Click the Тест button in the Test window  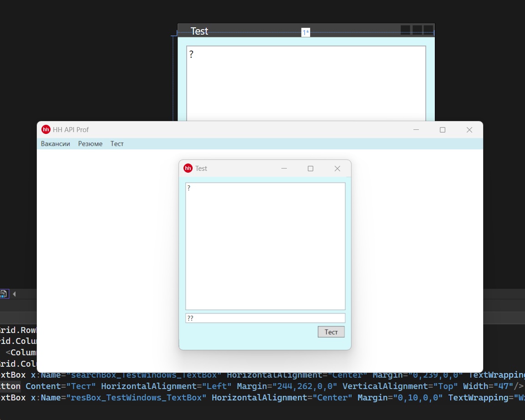click(331, 332)
